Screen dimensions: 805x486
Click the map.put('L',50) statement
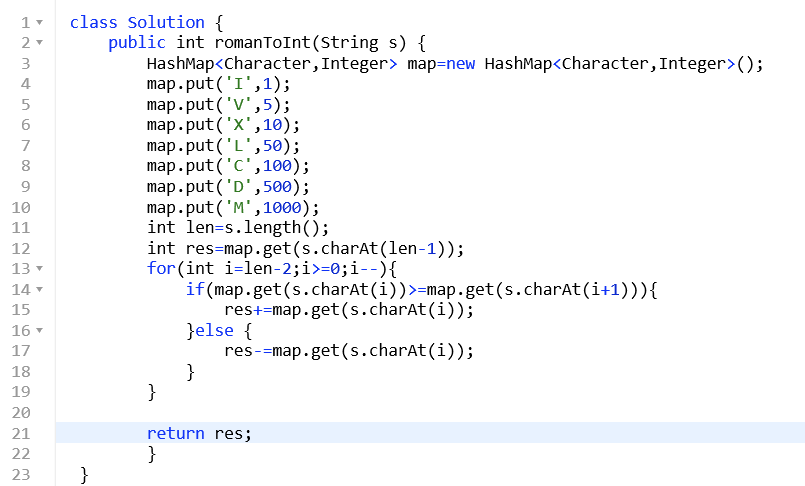223,146
